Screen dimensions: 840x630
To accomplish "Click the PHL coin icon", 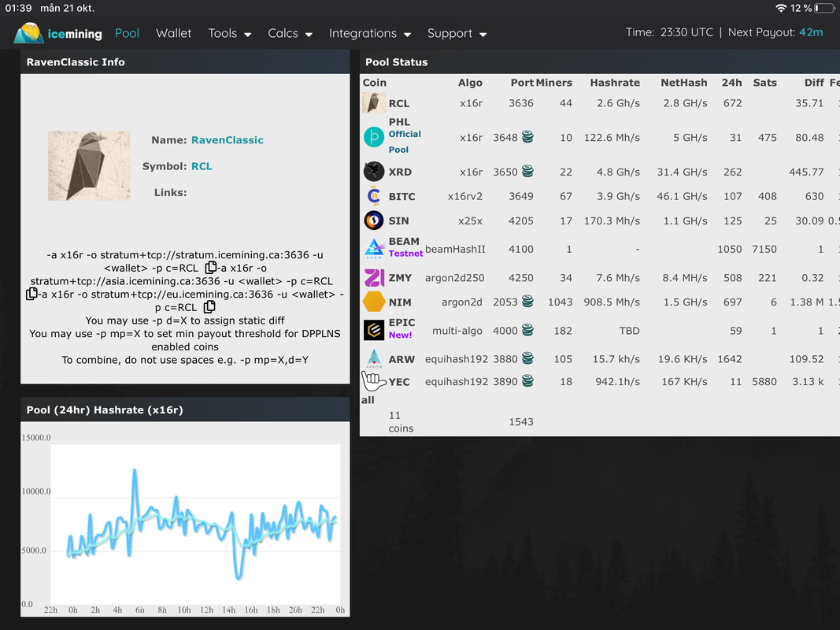I will pos(373,137).
